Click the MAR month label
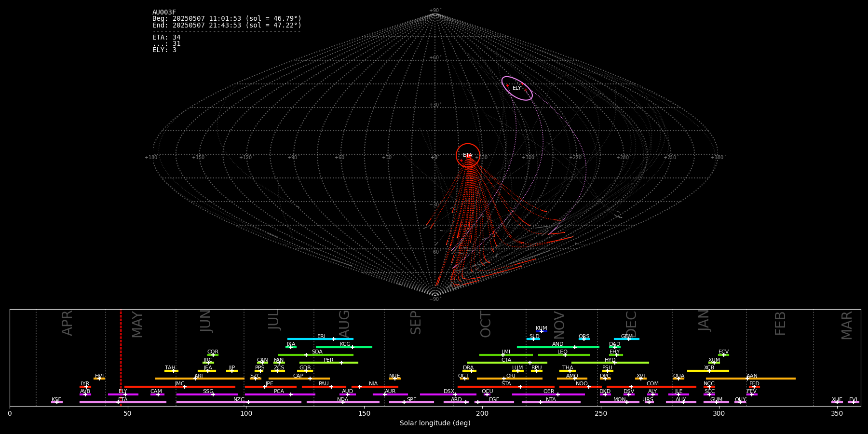Image resolution: width=868 pixels, height=434 pixels. click(x=847, y=325)
